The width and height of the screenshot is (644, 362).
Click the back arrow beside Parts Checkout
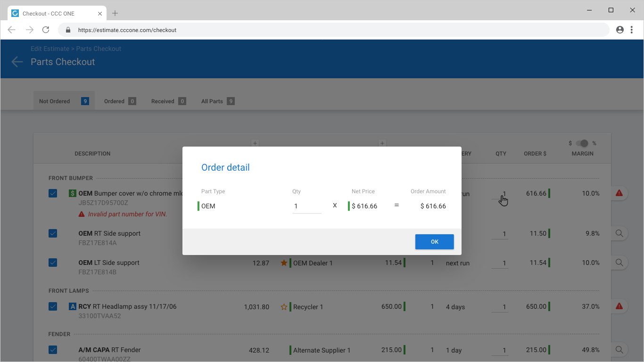(17, 62)
